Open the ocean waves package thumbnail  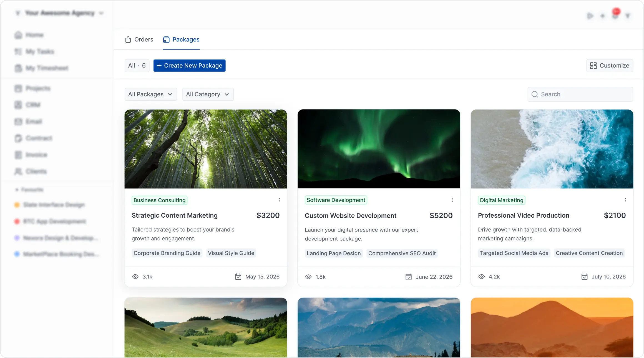[552, 149]
